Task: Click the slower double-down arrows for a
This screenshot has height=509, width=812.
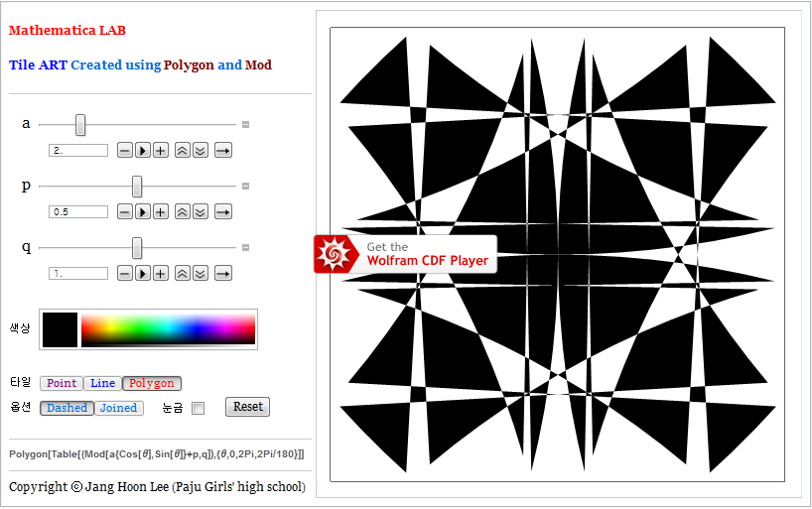Action: click(x=201, y=151)
